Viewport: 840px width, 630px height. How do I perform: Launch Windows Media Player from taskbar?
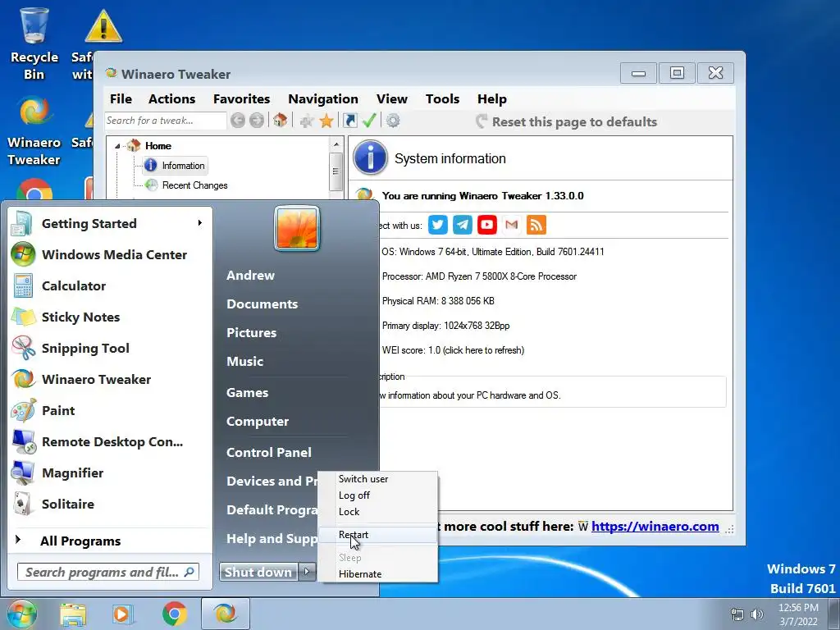(x=123, y=614)
